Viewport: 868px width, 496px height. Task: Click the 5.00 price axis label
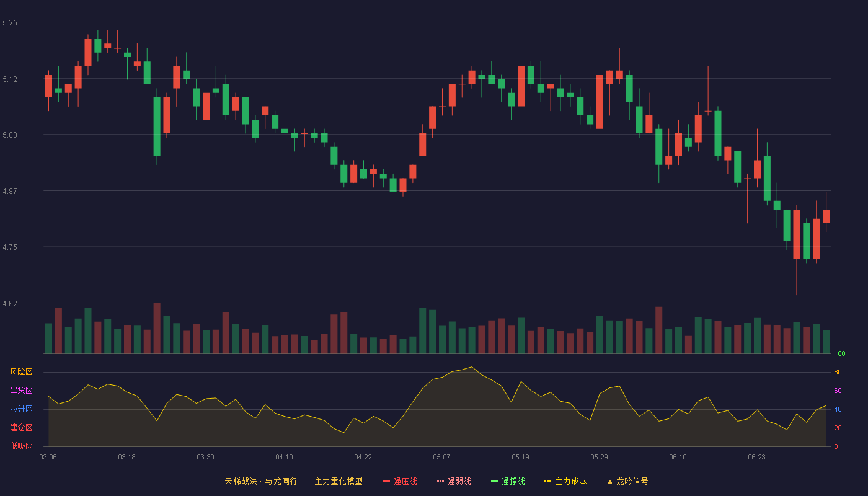(10, 135)
